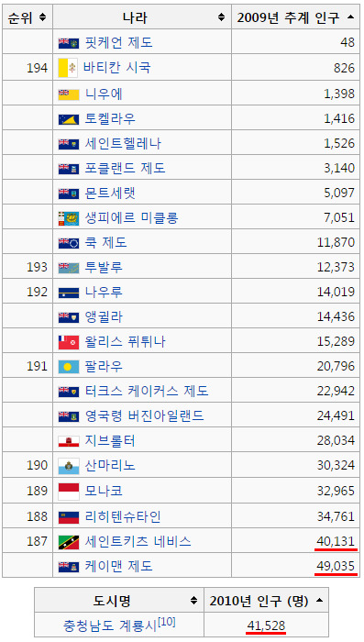
Task: Open the 산마리노 link
Action: (x=110, y=466)
